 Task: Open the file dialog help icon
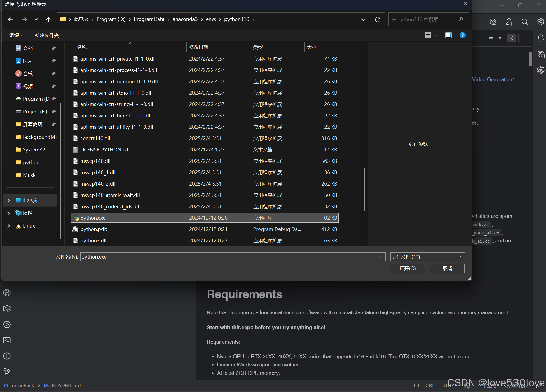tap(462, 35)
